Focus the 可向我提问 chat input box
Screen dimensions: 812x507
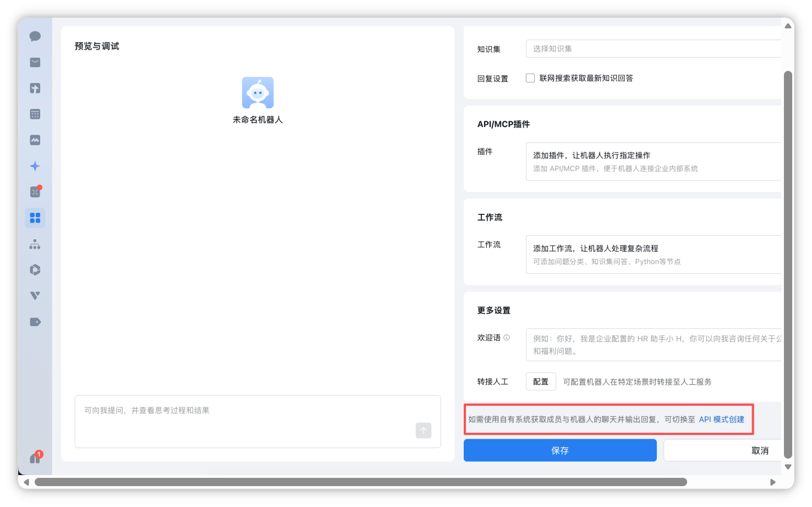coord(257,421)
